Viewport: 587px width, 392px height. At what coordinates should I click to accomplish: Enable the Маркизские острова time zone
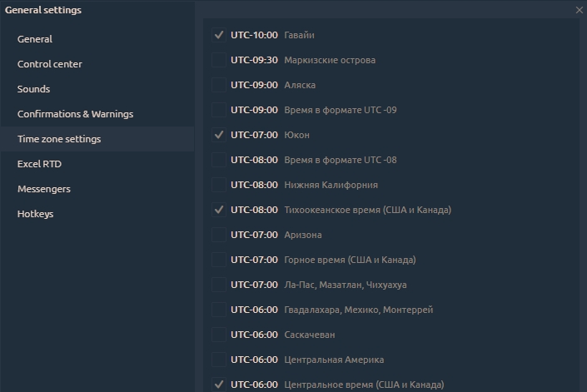(219, 60)
